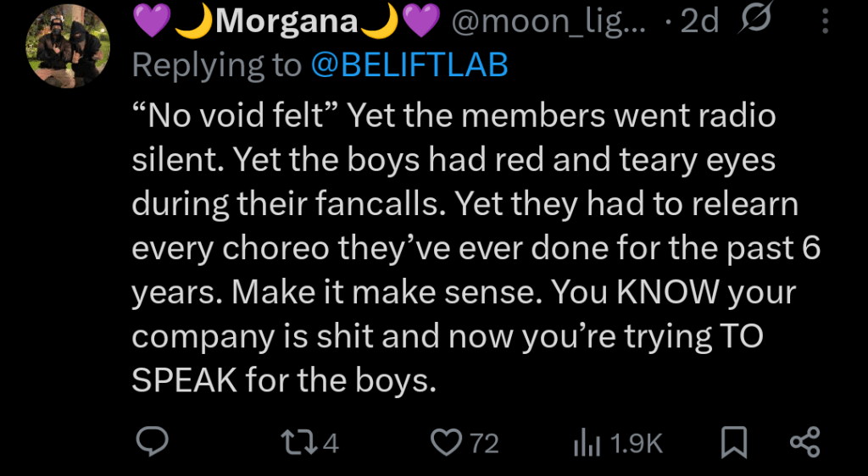
Task: Like the tweet with the heart icon
Action: pos(447,443)
